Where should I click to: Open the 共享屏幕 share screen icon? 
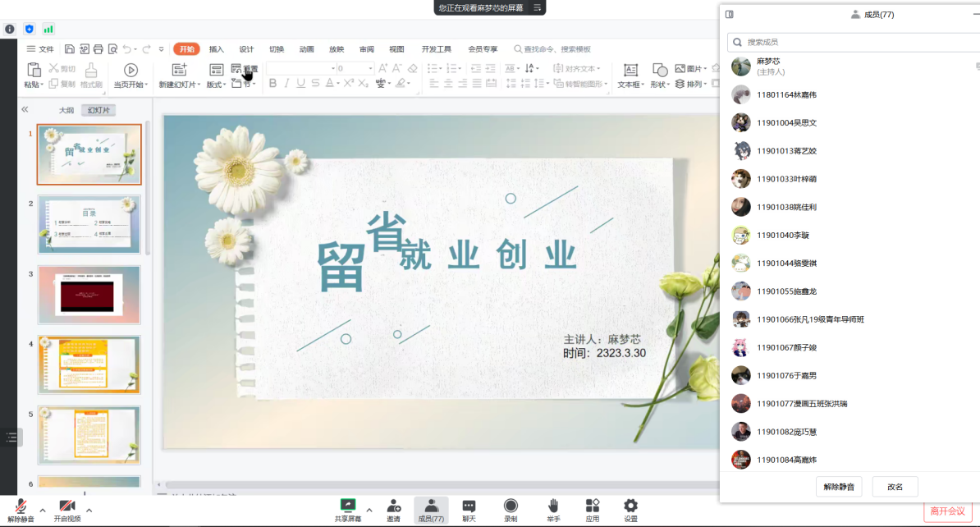pyautogui.click(x=348, y=506)
